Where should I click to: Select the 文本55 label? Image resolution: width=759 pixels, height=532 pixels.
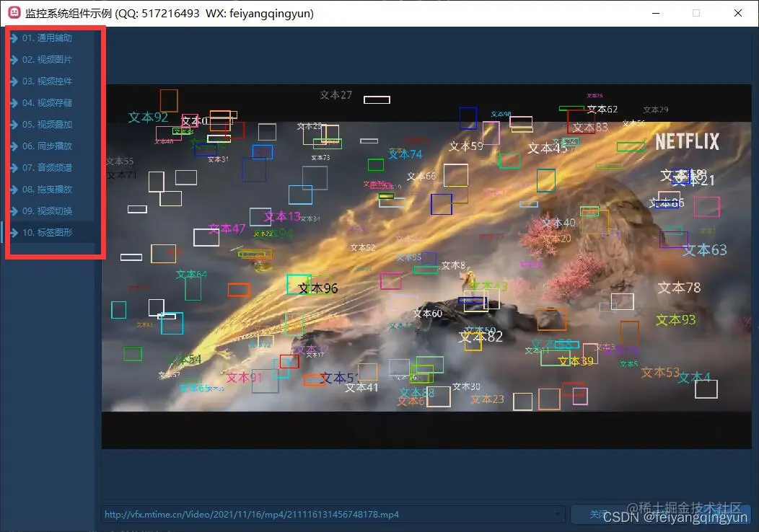pyautogui.click(x=120, y=161)
